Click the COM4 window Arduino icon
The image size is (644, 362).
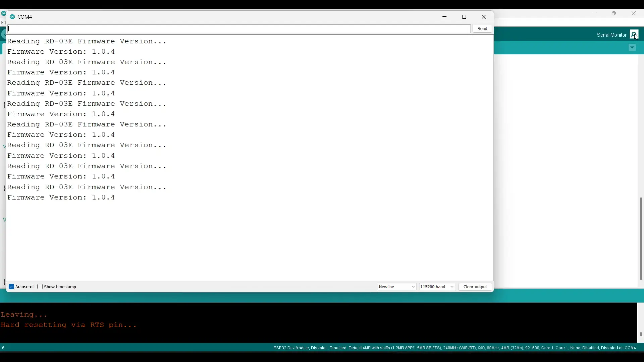pyautogui.click(x=12, y=17)
